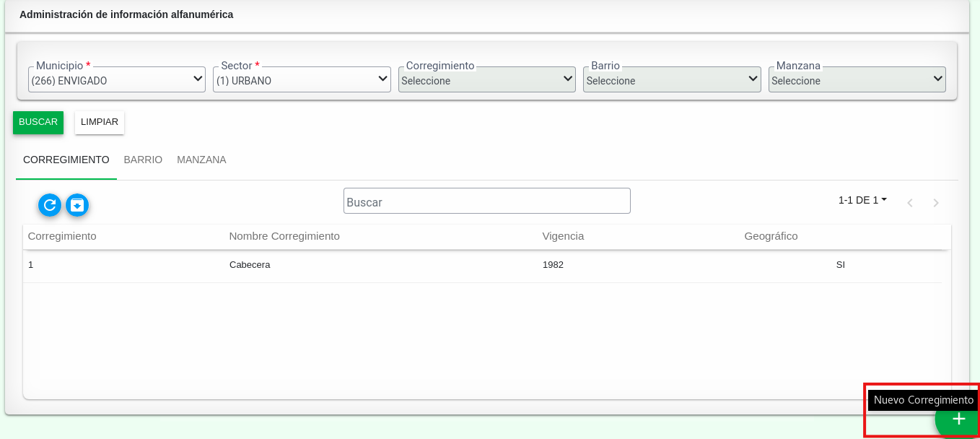The height and width of the screenshot is (439, 980).
Task: Click the blue download/export icon
Action: pos(77,205)
